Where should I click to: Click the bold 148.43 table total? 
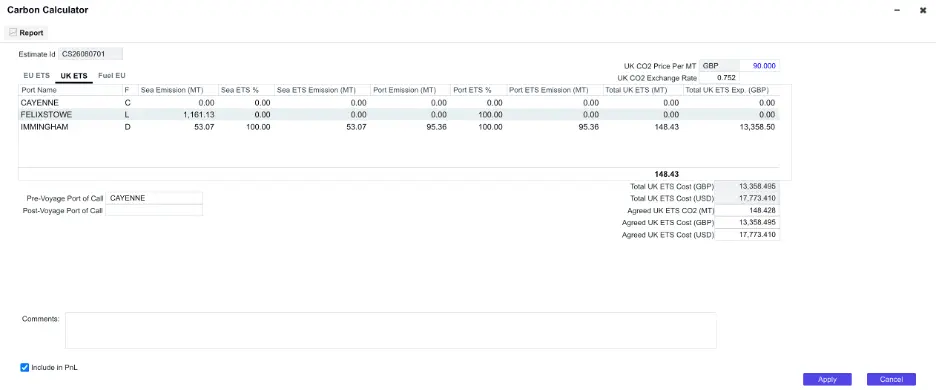pos(666,174)
